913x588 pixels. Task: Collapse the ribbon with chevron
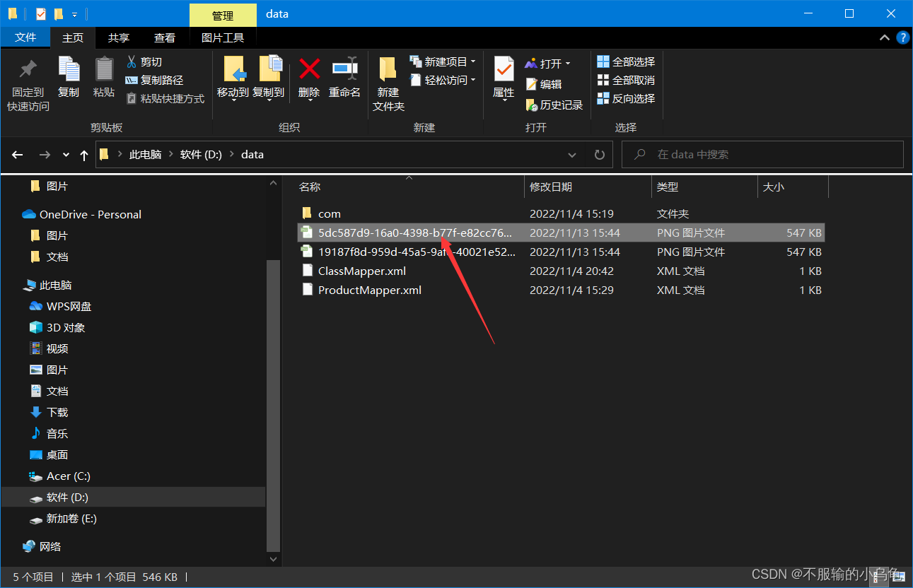coord(885,38)
